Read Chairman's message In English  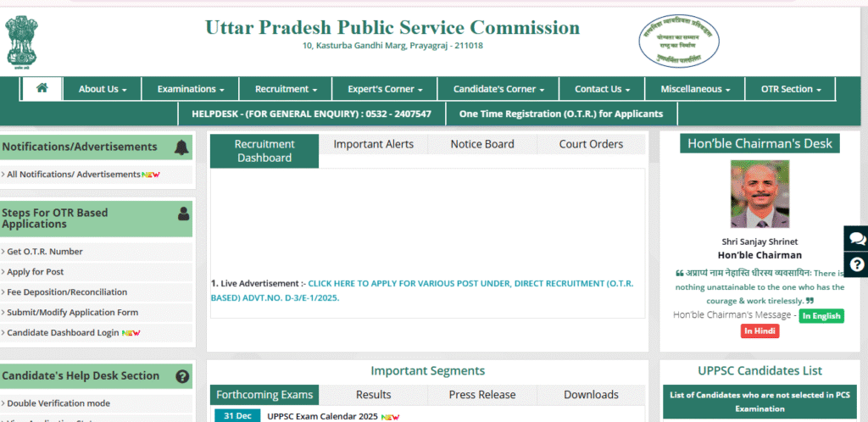pos(821,316)
